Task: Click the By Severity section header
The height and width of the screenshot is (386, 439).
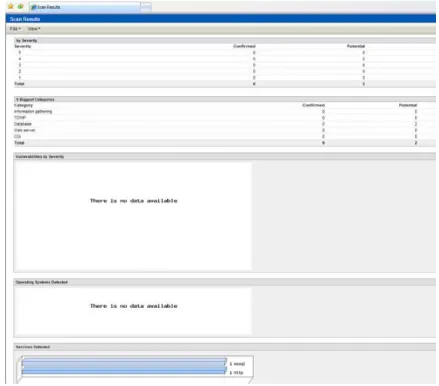Action: (225, 40)
